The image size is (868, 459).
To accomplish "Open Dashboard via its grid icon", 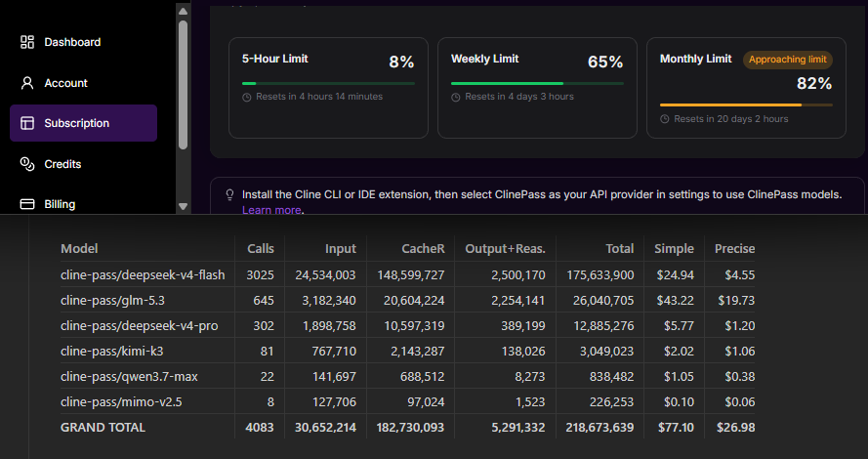I will (x=27, y=42).
